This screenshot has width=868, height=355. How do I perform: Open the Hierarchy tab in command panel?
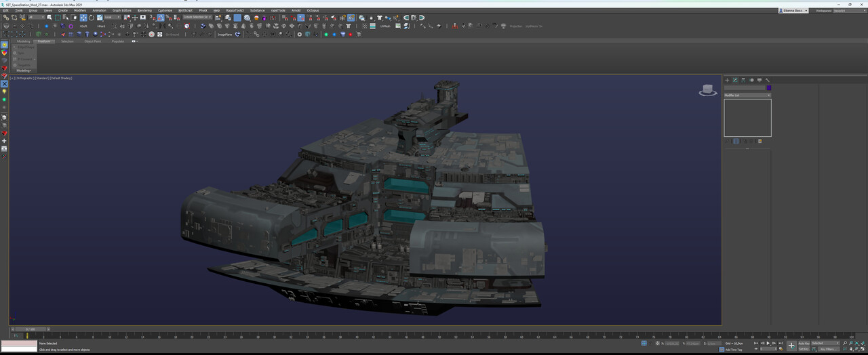click(x=743, y=80)
